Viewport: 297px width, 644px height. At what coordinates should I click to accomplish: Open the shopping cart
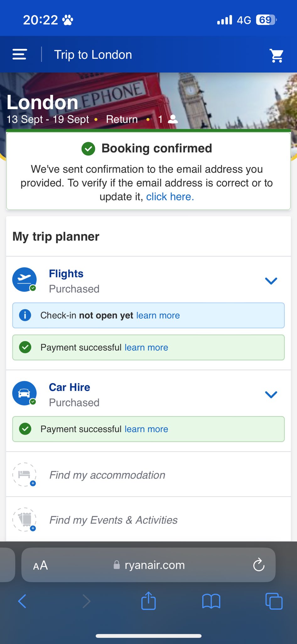pos(277,56)
